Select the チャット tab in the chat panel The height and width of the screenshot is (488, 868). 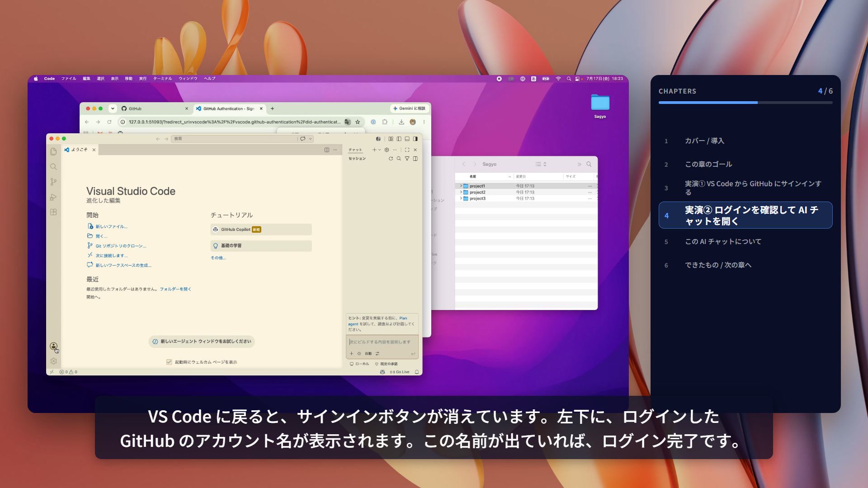(355, 150)
